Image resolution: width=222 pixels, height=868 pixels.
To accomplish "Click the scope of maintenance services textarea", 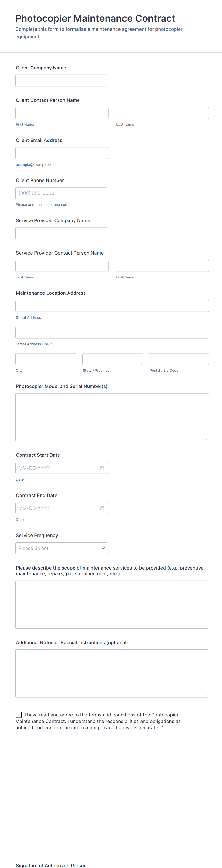I will (x=112, y=605).
